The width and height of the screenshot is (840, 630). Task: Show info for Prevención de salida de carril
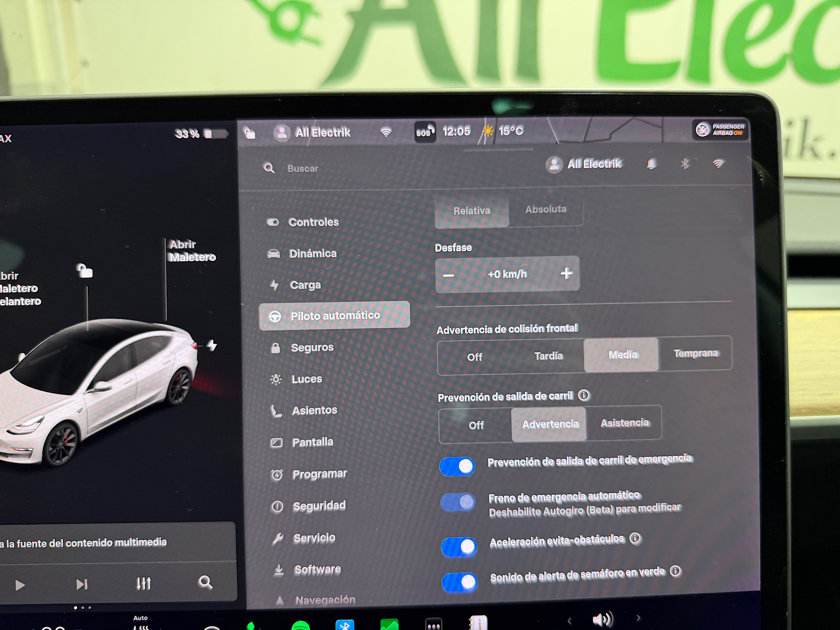click(584, 395)
